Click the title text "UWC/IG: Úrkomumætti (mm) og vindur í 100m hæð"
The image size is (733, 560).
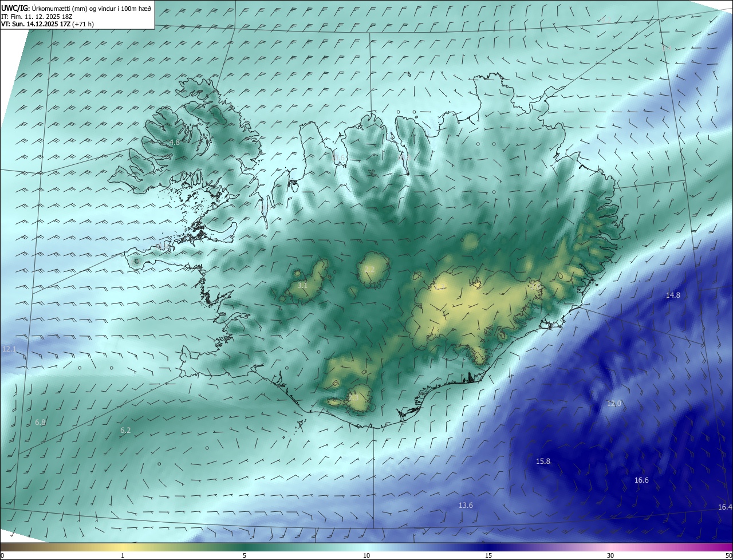coord(76,8)
